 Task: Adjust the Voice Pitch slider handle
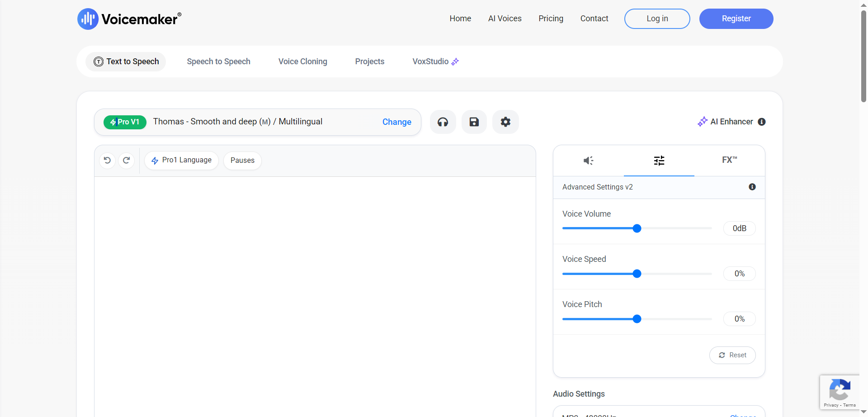click(x=637, y=319)
